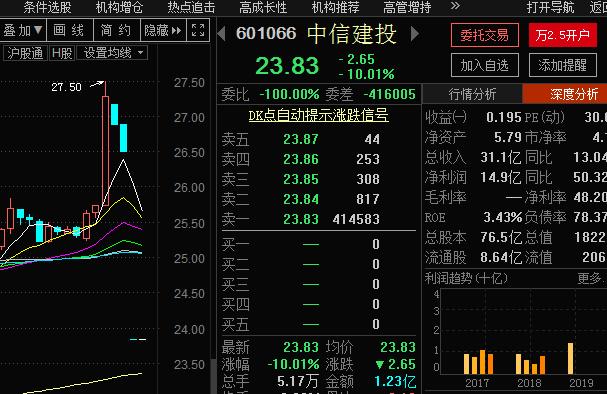Click the 2019 profit bar in chart
607x394 pixels.
click(570, 358)
